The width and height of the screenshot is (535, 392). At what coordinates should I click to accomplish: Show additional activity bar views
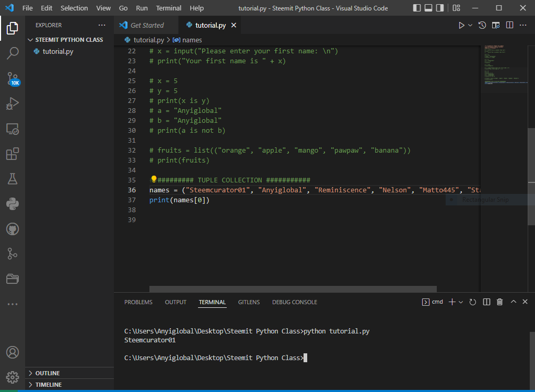point(13,304)
